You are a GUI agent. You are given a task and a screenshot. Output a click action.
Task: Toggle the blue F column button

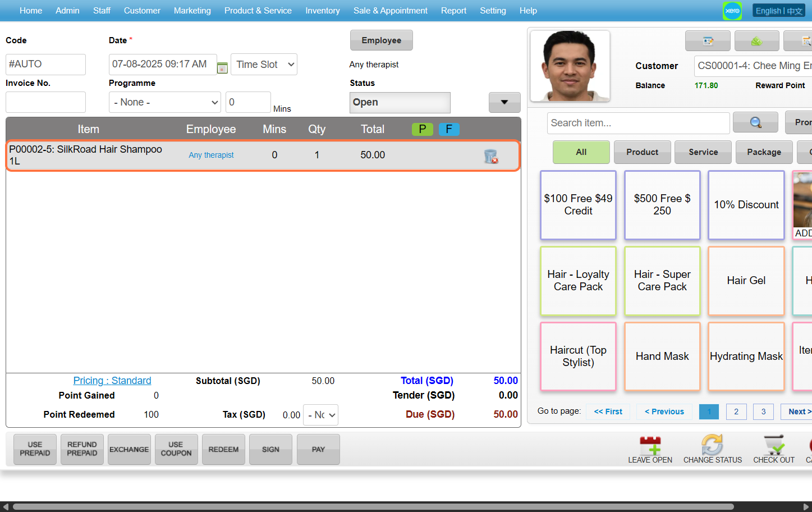[449, 129]
